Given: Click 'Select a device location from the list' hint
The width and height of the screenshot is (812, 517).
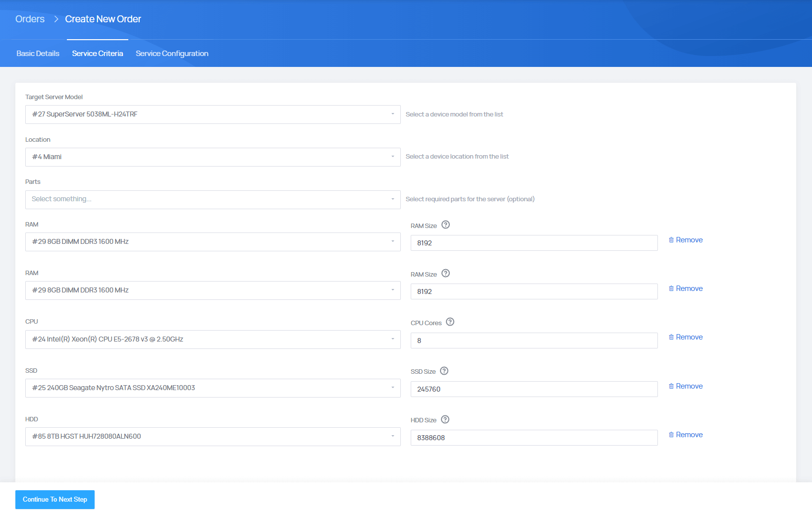Looking at the screenshot, I should [457, 157].
